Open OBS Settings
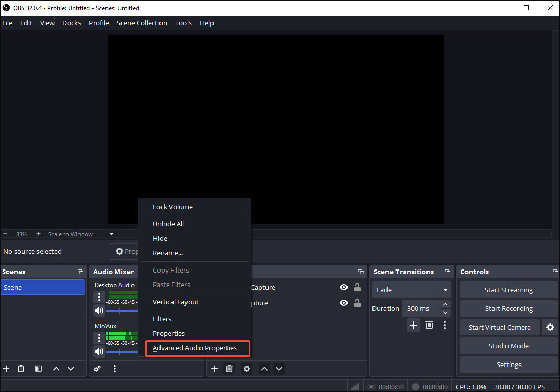Screen dimensions: 560x392 [x=508, y=364]
